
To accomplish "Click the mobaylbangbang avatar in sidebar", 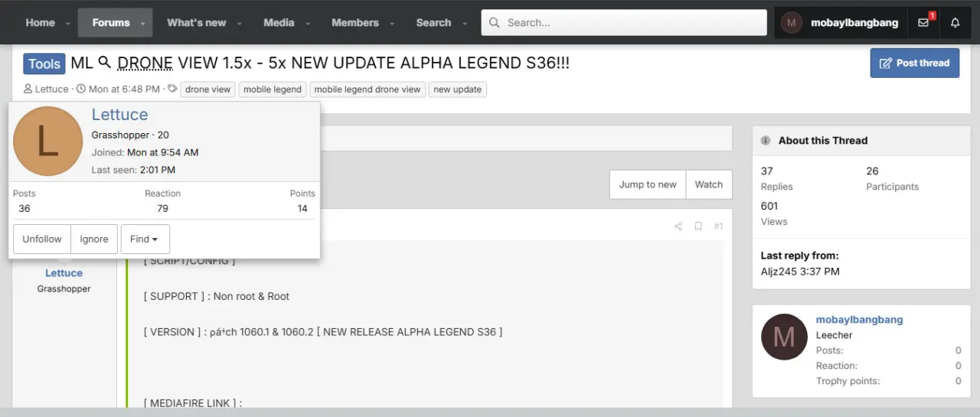I will point(784,337).
